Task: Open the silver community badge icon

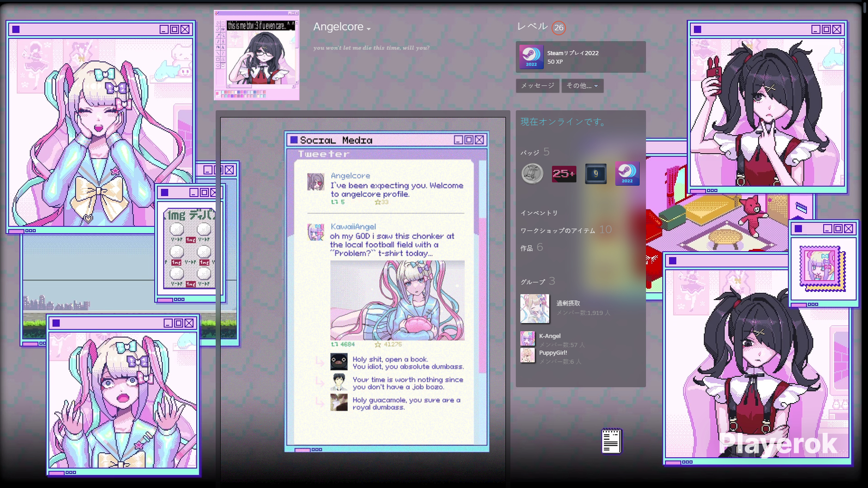Action: pyautogui.click(x=532, y=174)
